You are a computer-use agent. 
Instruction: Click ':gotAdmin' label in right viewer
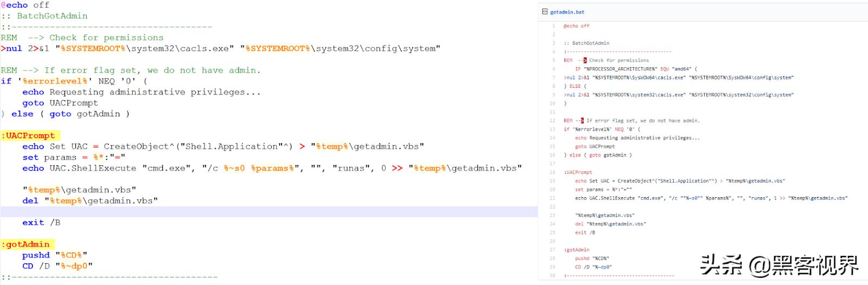pos(577,250)
